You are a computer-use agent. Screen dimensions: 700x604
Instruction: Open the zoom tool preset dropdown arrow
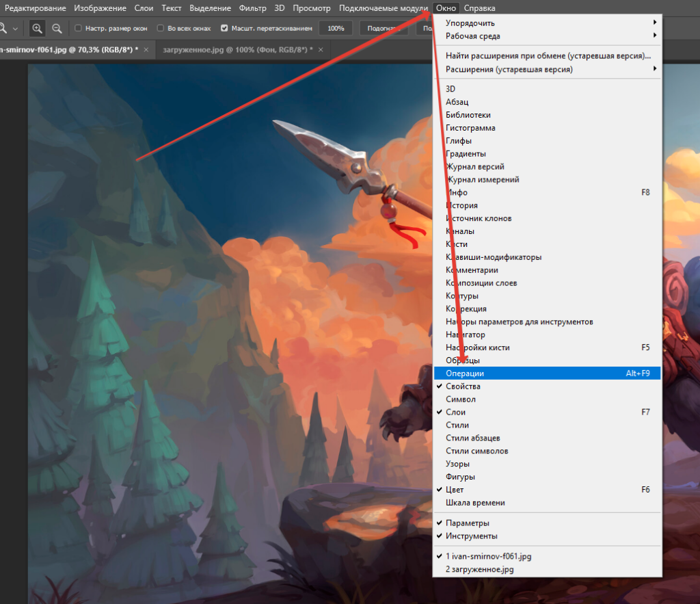15,29
